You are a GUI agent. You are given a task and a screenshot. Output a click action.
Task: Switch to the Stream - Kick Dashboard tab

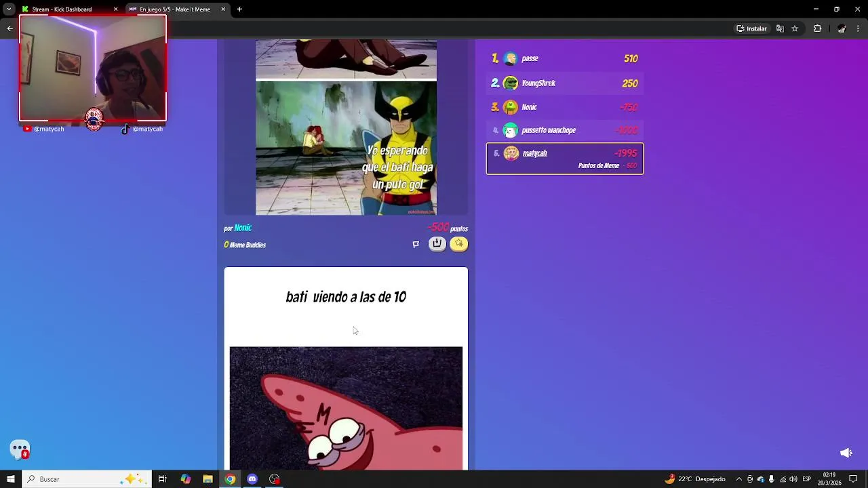coord(62,9)
